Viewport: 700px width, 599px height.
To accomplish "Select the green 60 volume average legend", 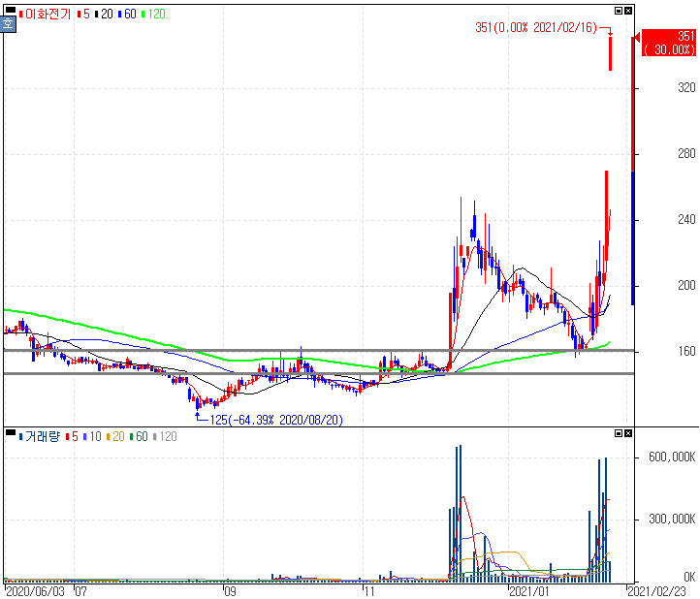I will pos(139,436).
